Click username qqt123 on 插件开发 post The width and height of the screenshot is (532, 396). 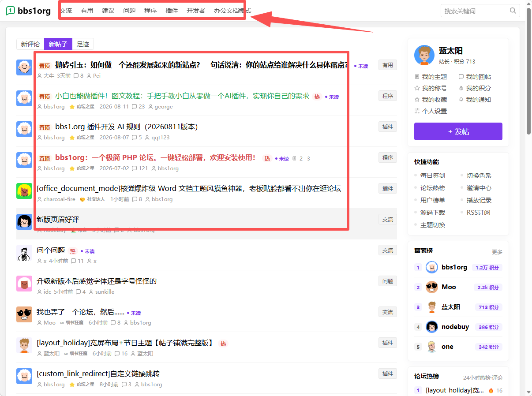point(161,138)
